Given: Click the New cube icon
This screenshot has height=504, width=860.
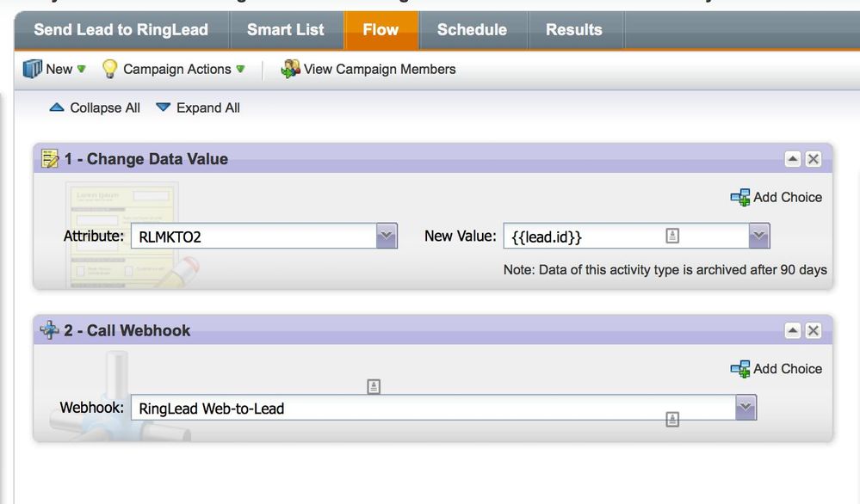Looking at the screenshot, I should [x=33, y=69].
